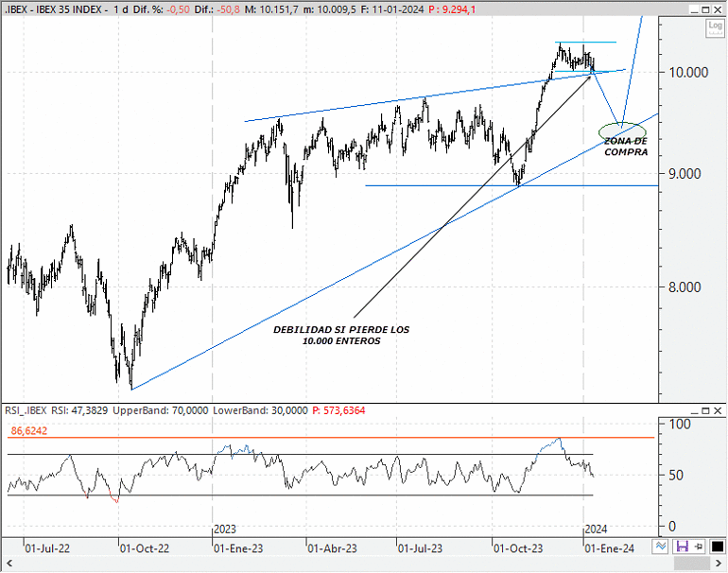Toggle the Log scale button
Image resolution: width=728 pixels, height=573 pixels.
point(715,26)
